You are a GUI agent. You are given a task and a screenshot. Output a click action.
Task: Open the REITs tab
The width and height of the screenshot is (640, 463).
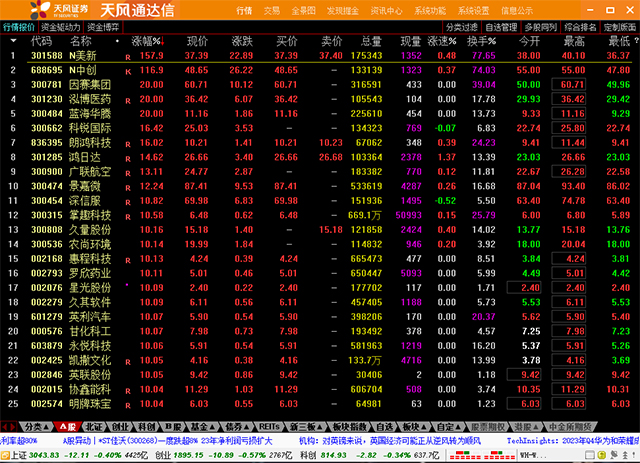coord(269,427)
